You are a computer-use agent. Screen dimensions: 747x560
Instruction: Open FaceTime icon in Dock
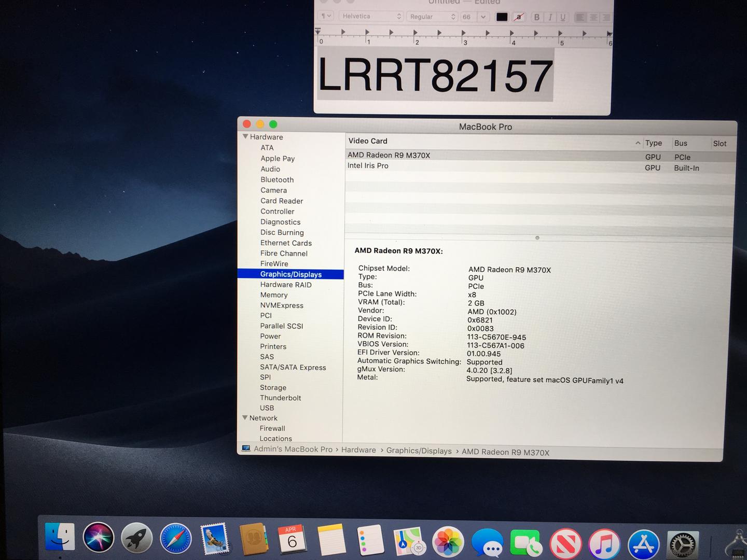point(526,544)
